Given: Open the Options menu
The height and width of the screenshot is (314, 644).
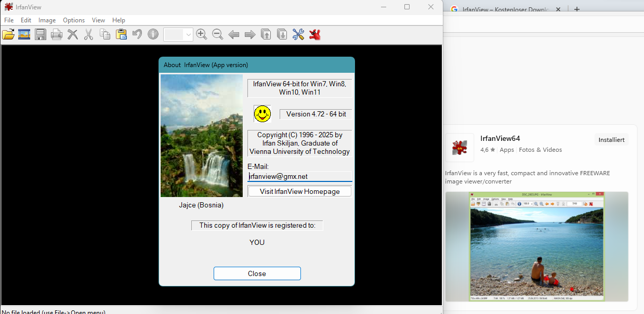Looking at the screenshot, I should (74, 20).
